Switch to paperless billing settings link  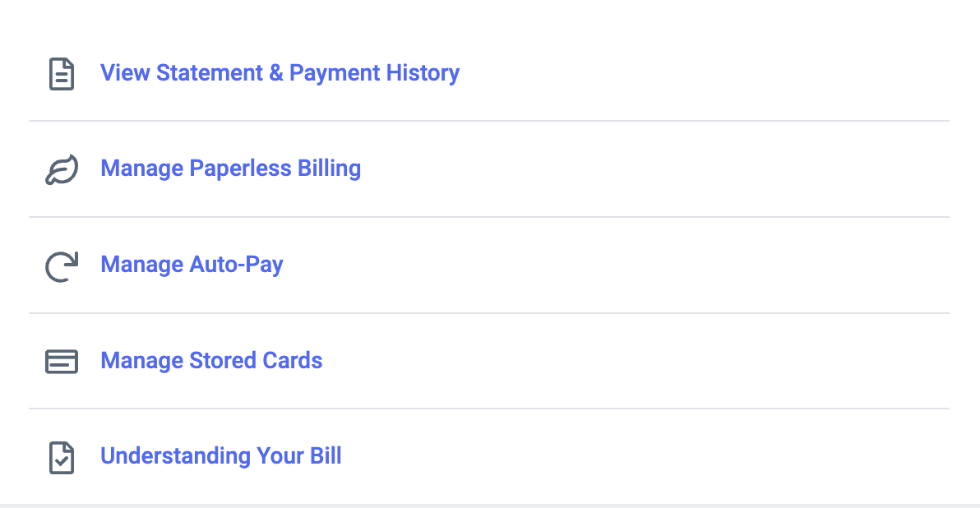click(230, 169)
